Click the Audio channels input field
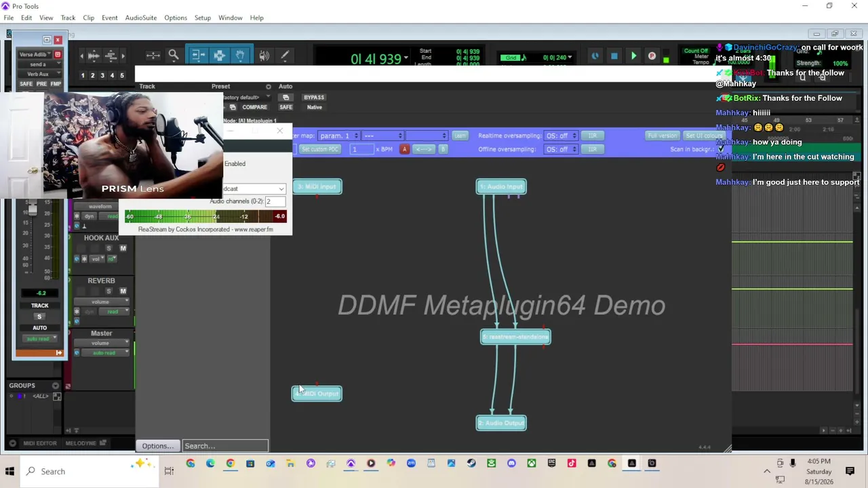The width and height of the screenshot is (868, 488). (275, 201)
